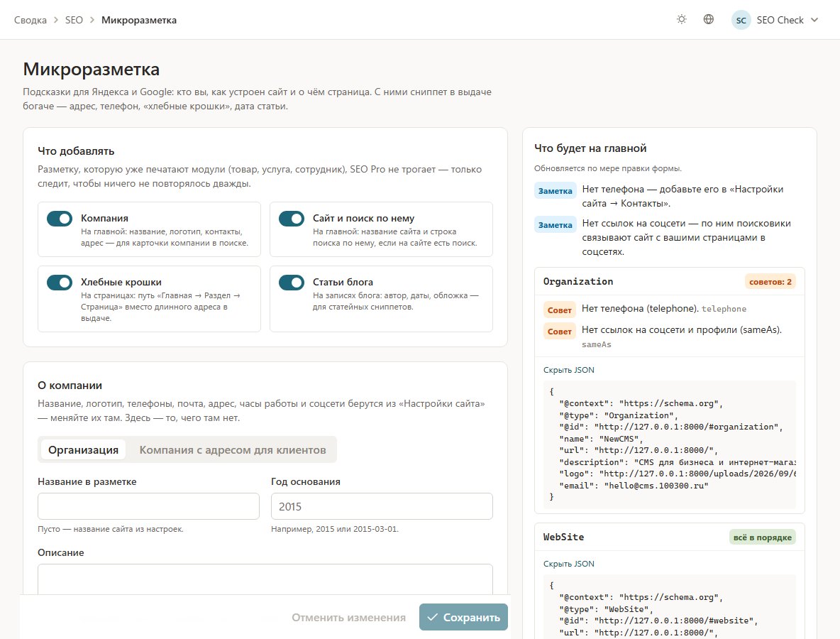The width and height of the screenshot is (840, 639).
Task: Click the hello@cms.100300.ru email line in JSON
Action: 634,486
